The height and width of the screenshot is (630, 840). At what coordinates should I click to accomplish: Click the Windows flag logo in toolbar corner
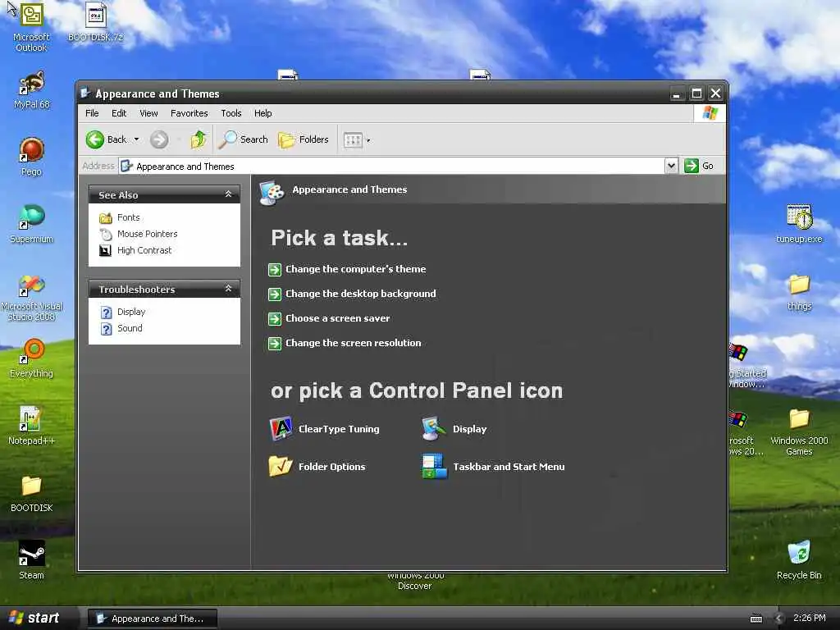(710, 113)
